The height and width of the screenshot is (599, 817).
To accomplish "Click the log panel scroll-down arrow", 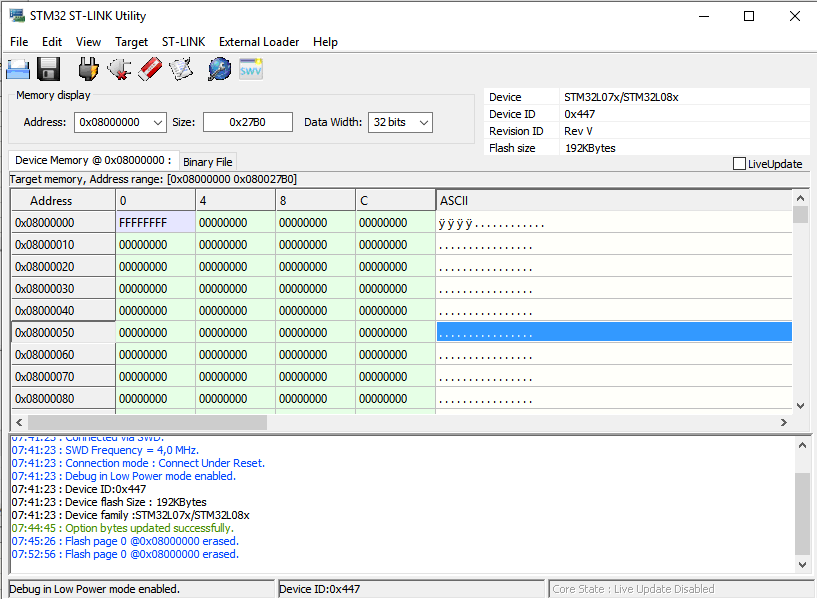I will 802,564.
